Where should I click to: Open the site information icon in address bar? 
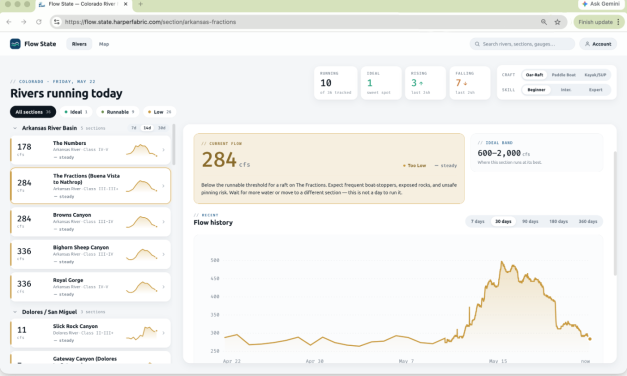coord(57,22)
